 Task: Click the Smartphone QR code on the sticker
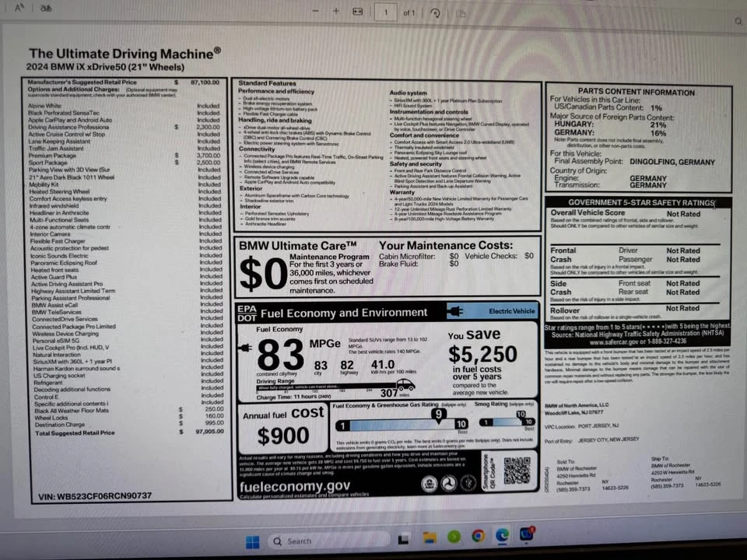tap(517, 471)
